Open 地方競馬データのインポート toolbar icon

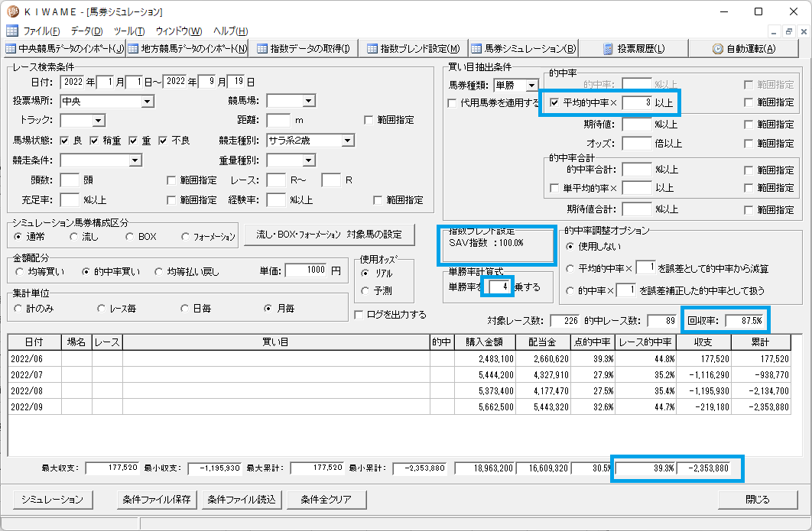tap(133, 49)
